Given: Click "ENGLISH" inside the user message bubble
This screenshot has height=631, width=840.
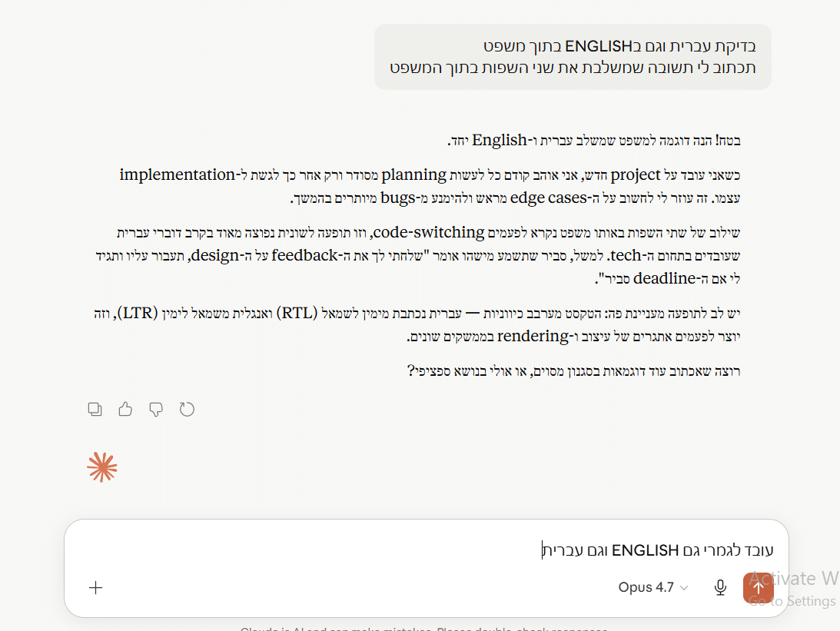Looking at the screenshot, I should click(x=599, y=47).
